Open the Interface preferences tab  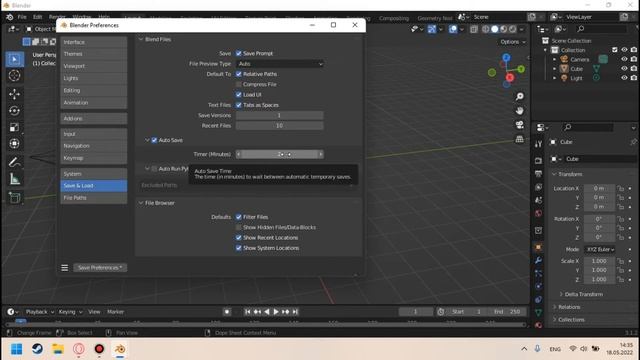(x=94, y=42)
